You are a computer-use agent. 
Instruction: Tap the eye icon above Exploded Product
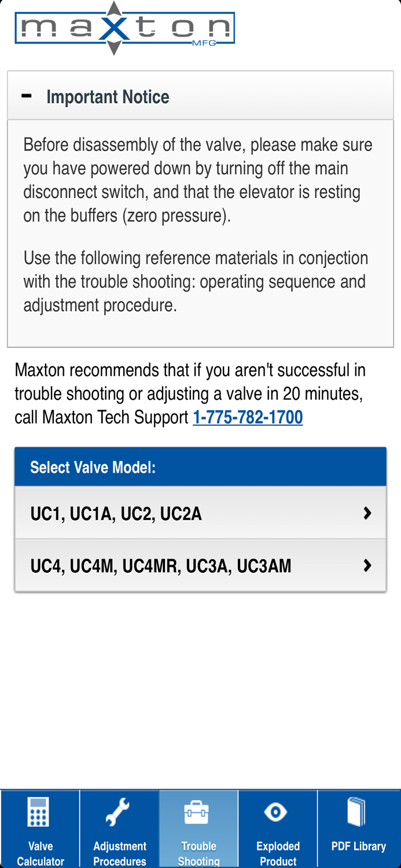(278, 811)
